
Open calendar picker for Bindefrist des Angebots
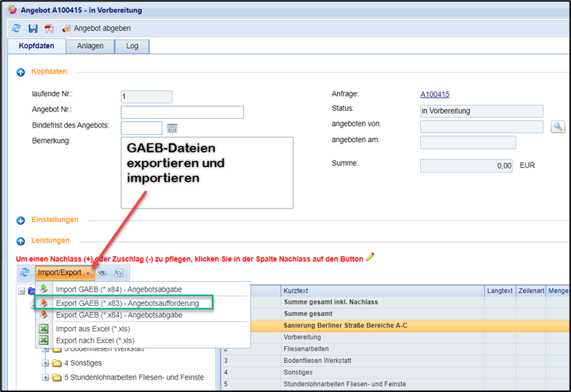pos(173,128)
